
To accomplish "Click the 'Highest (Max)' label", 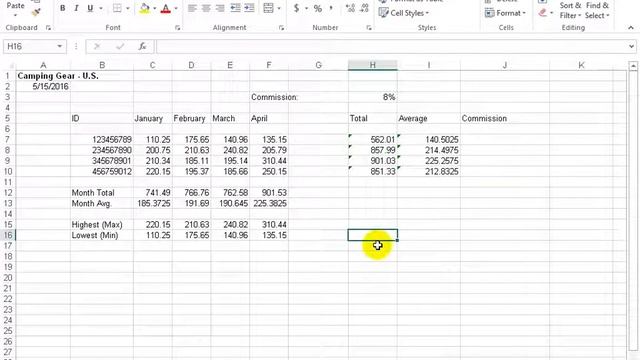I will [x=97, y=224].
